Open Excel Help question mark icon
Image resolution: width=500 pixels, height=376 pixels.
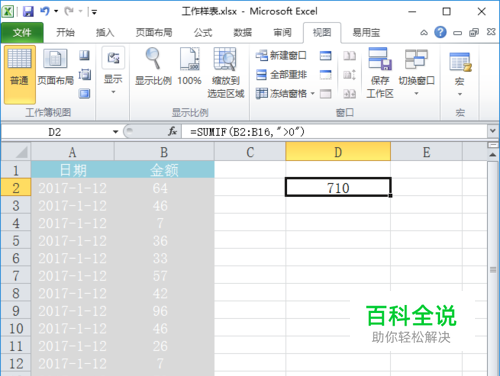pos(440,32)
